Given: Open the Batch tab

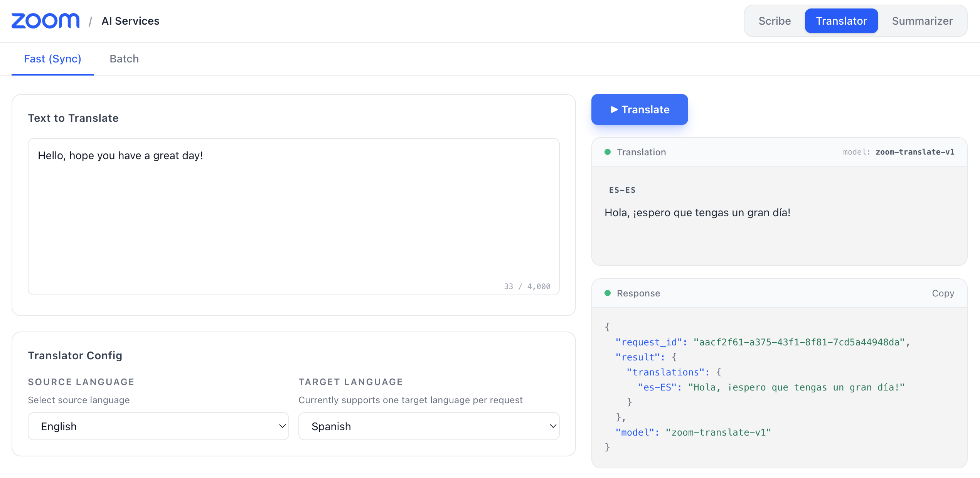Looking at the screenshot, I should tap(124, 59).
